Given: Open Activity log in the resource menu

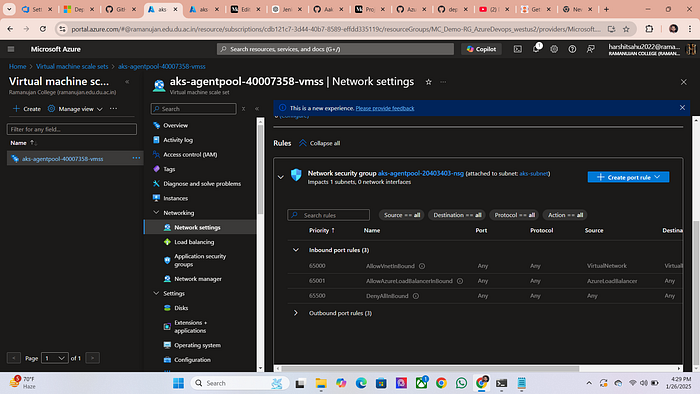Looking at the screenshot, I should click(178, 140).
